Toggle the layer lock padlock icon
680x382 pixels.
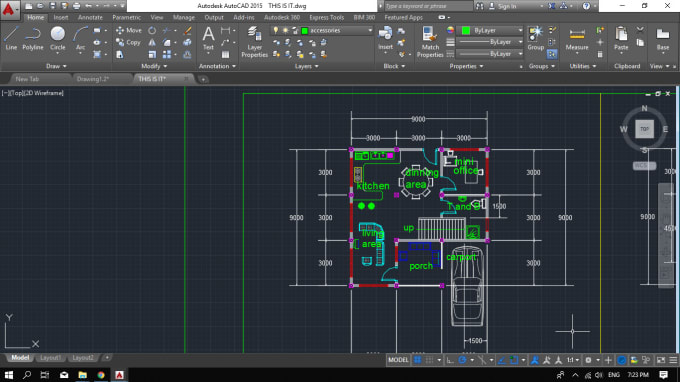(295, 30)
